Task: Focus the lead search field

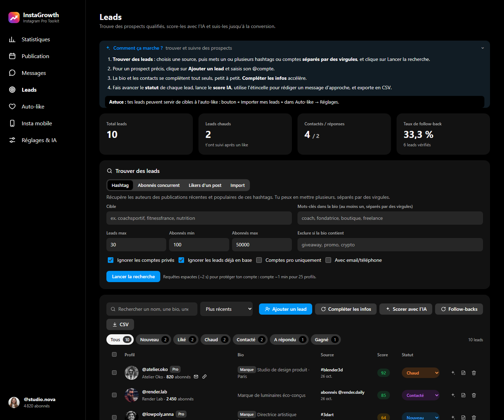Action: tap(152, 309)
